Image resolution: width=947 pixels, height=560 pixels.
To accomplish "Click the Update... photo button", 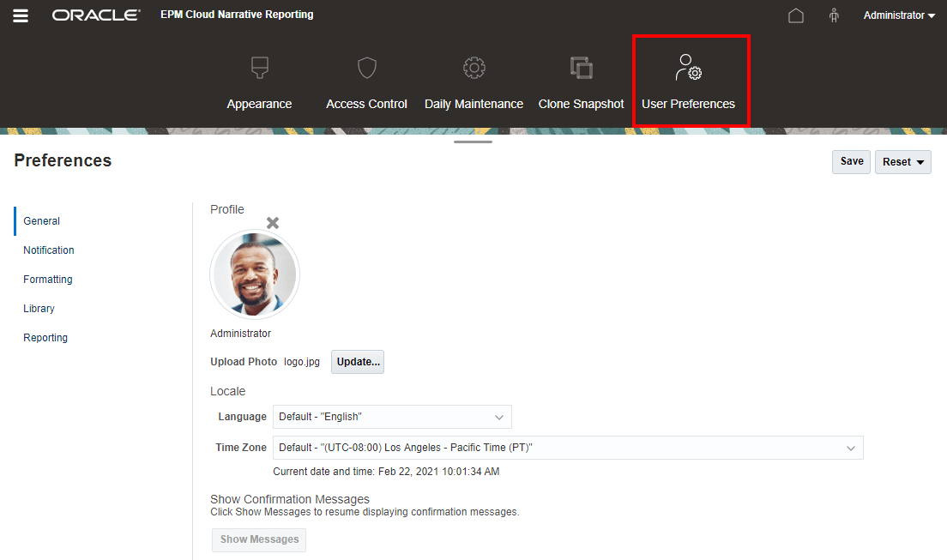I will (358, 362).
